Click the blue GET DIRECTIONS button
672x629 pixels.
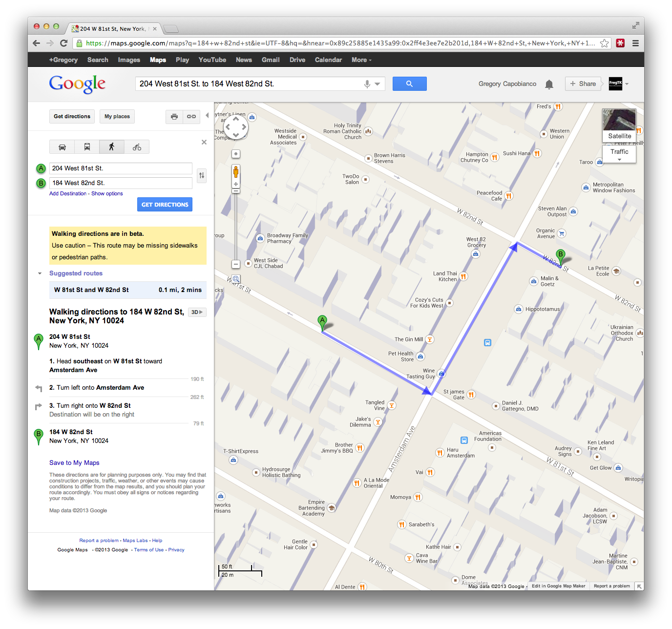pyautogui.click(x=165, y=205)
